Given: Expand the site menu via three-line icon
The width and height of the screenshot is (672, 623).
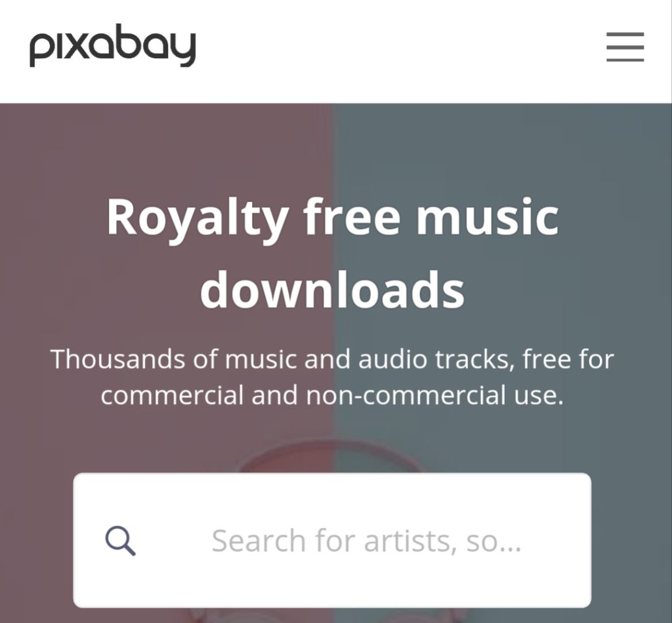Looking at the screenshot, I should [625, 47].
